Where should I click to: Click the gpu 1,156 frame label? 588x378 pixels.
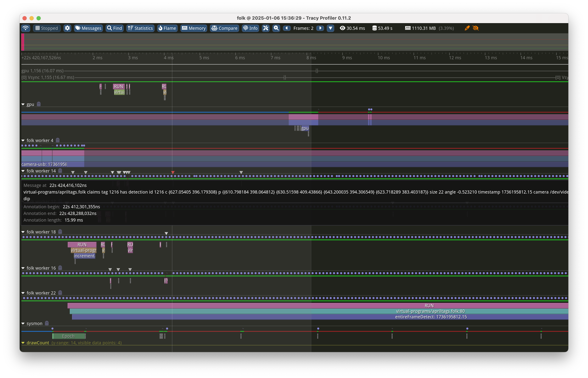click(42, 71)
